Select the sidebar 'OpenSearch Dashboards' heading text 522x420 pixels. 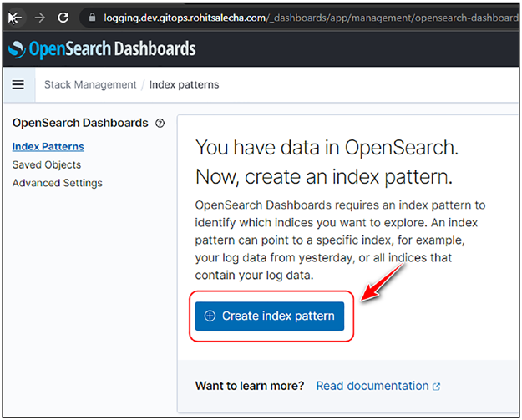(80, 123)
